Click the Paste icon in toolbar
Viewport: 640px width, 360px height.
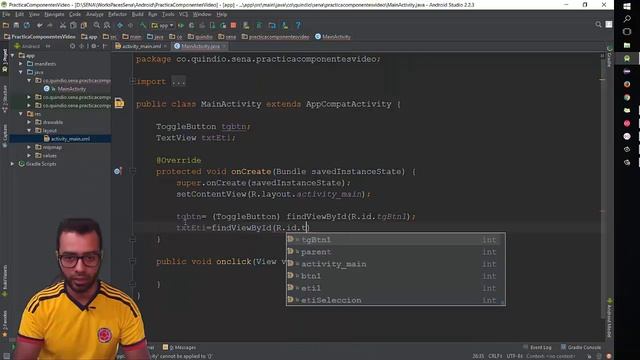(84, 25)
